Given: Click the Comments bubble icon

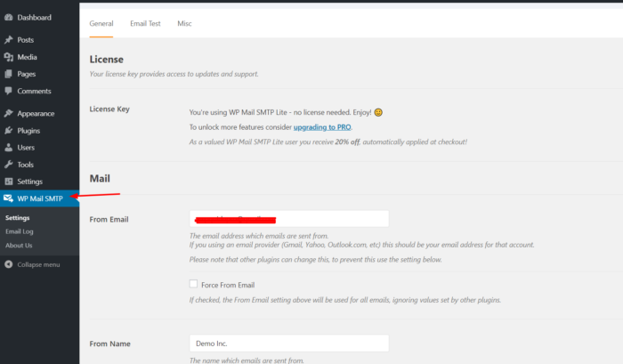Looking at the screenshot, I should tap(8, 91).
